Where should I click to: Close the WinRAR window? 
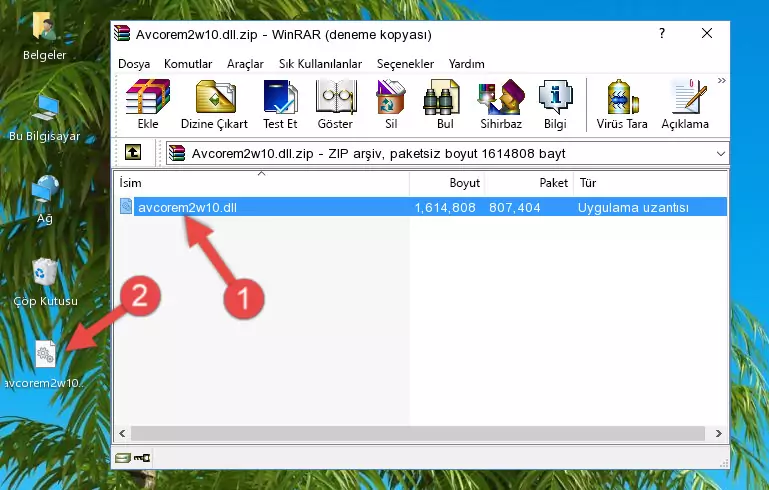point(707,33)
